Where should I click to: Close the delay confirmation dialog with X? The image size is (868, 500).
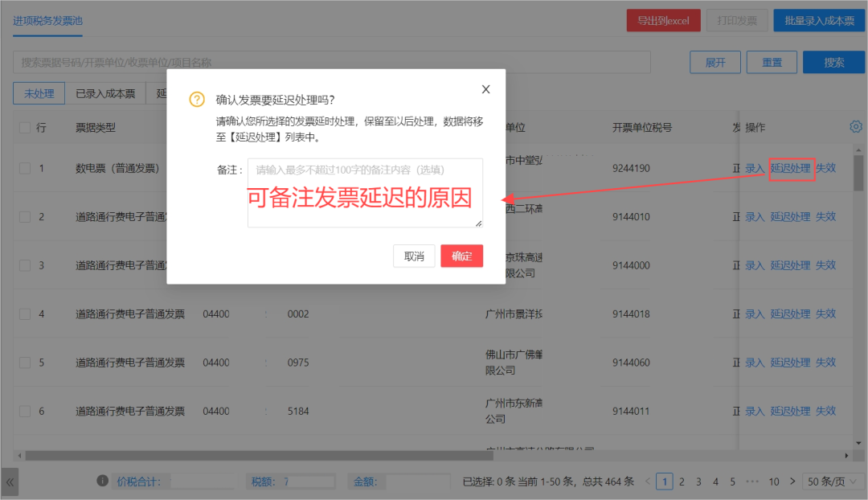point(485,89)
